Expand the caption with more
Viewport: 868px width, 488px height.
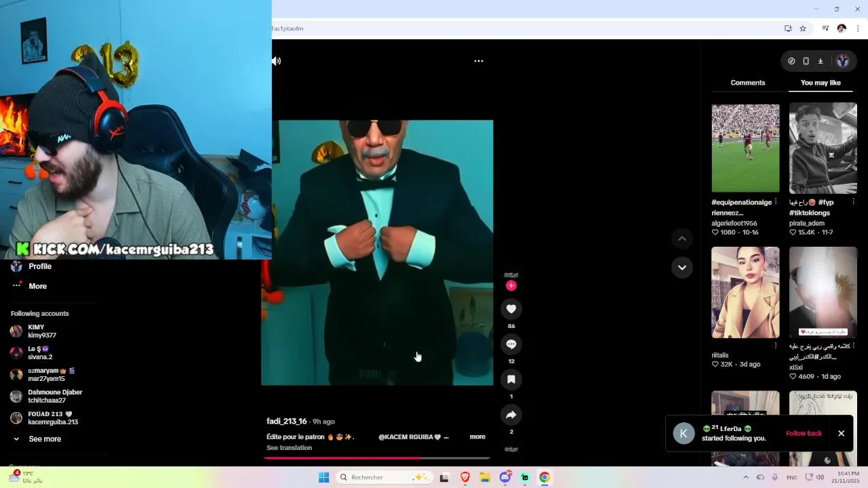click(x=477, y=436)
